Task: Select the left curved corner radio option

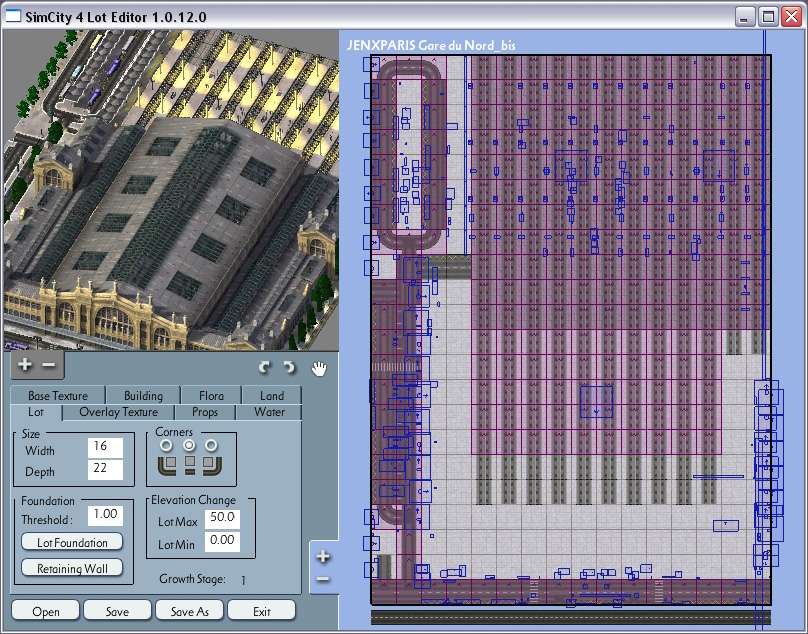Action: click(x=166, y=445)
